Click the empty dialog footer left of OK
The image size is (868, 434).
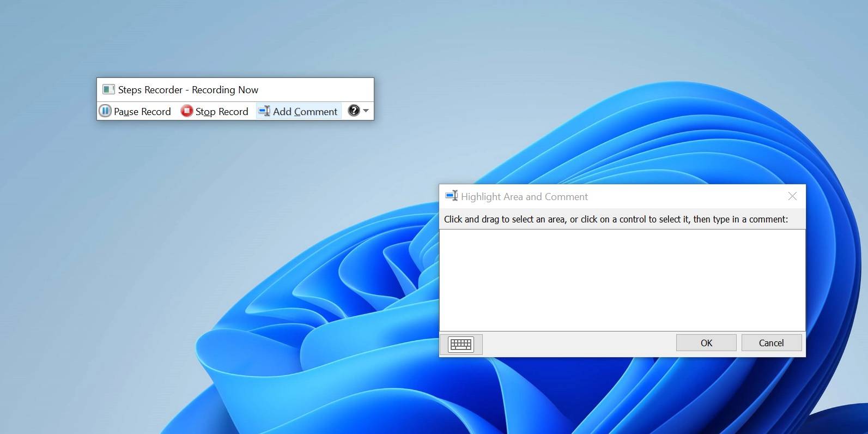coord(578,344)
